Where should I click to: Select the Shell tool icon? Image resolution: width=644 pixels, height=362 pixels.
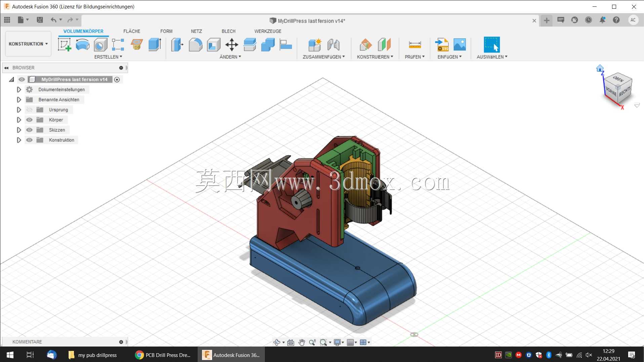213,44
